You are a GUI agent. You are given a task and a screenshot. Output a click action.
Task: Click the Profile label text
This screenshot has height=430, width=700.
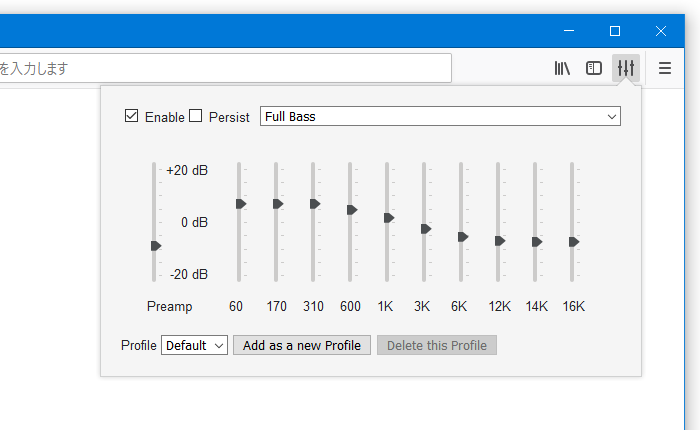139,346
